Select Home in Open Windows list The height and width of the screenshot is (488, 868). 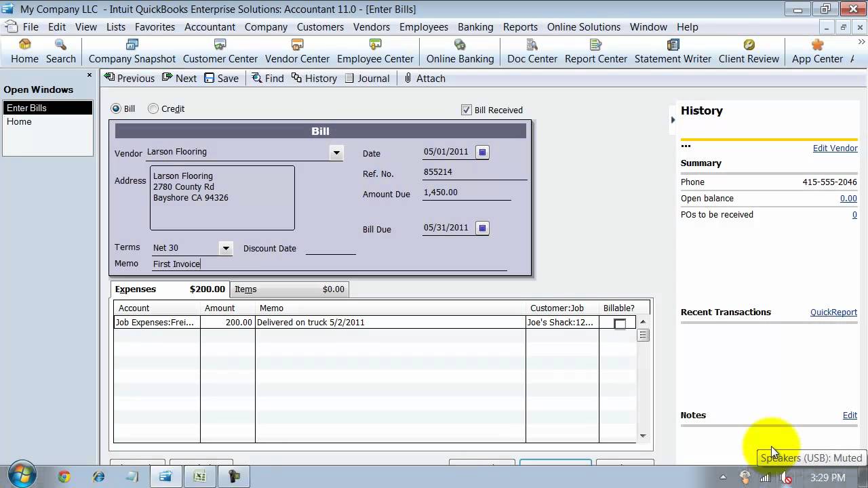click(47, 121)
